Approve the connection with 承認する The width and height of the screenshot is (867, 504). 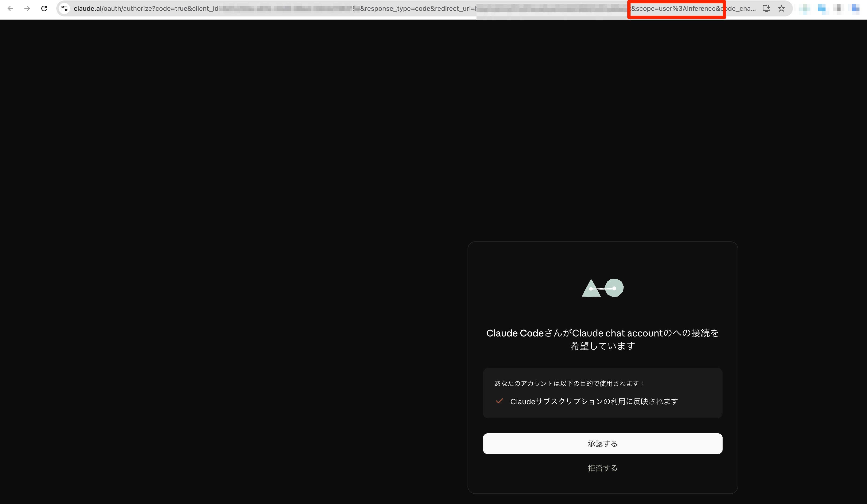602,443
